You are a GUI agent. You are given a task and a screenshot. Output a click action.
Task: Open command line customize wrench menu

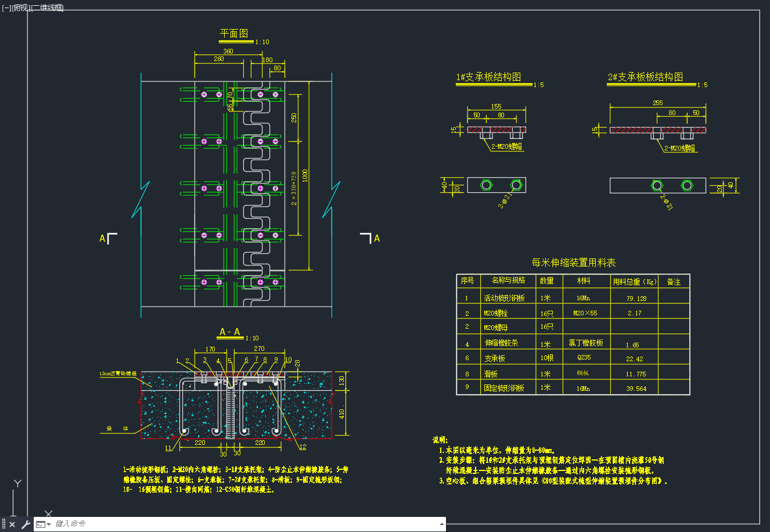tap(25, 524)
